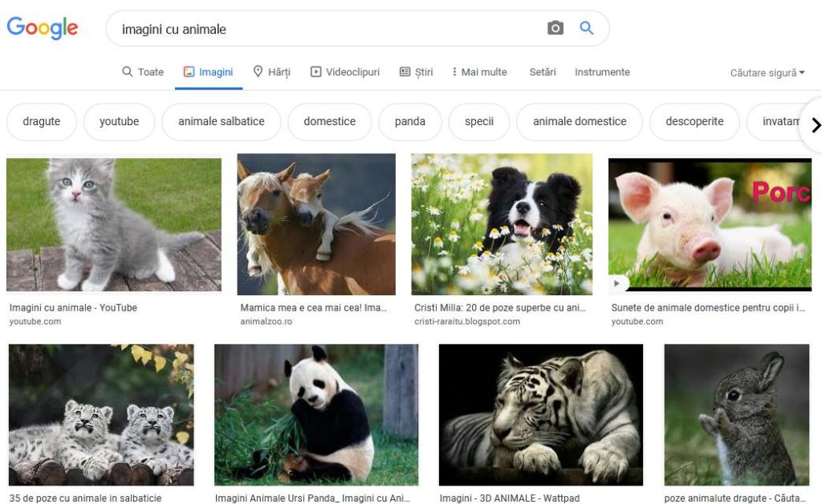Click 'Imagini Animale Ursi Panda' title
Screen dimensions: 822x504
click(312, 498)
